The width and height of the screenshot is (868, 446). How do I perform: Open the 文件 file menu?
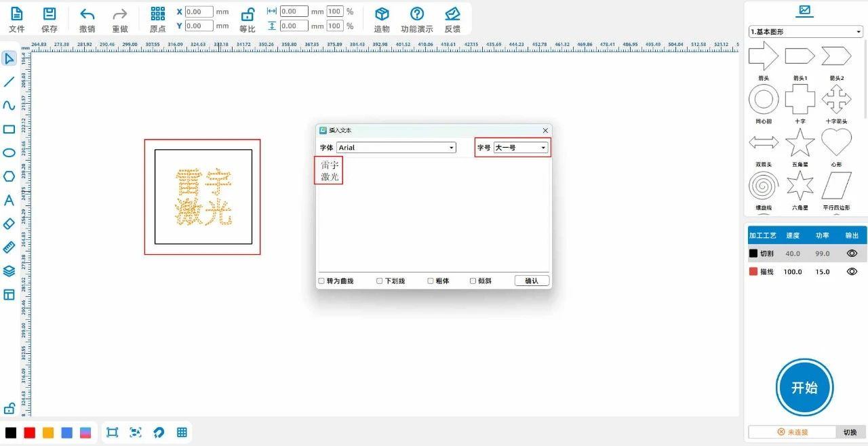[x=17, y=14]
